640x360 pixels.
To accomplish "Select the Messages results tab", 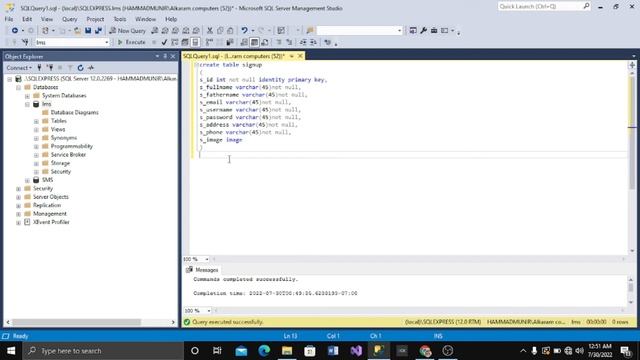I will [202, 270].
